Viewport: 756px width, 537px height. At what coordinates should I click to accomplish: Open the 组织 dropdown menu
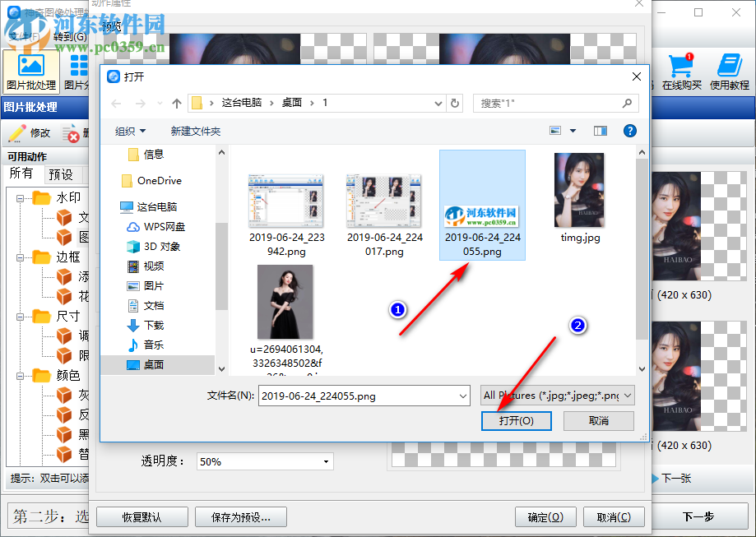coord(130,131)
